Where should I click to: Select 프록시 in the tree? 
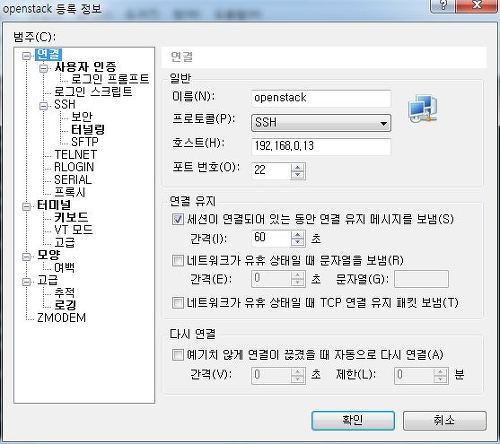click(70, 192)
